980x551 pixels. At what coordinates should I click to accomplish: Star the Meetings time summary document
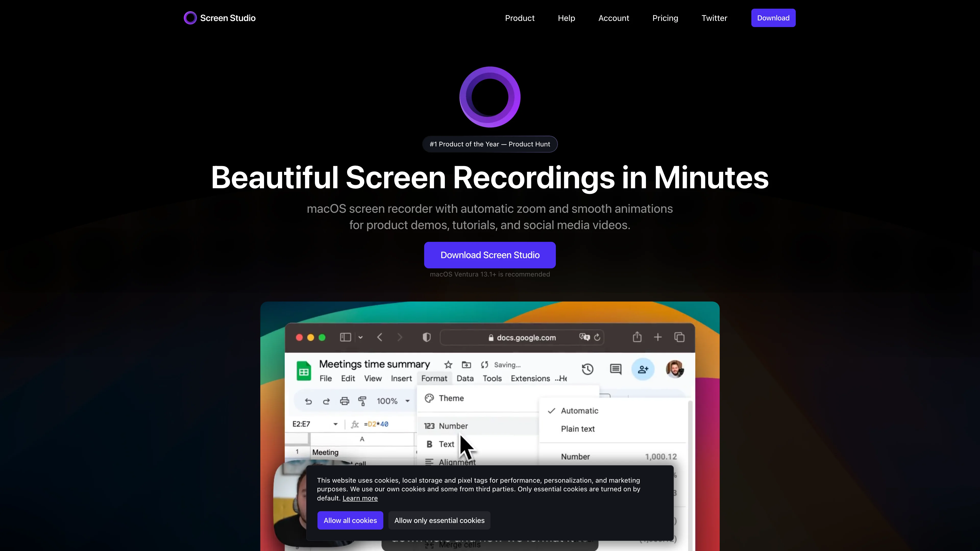448,365
